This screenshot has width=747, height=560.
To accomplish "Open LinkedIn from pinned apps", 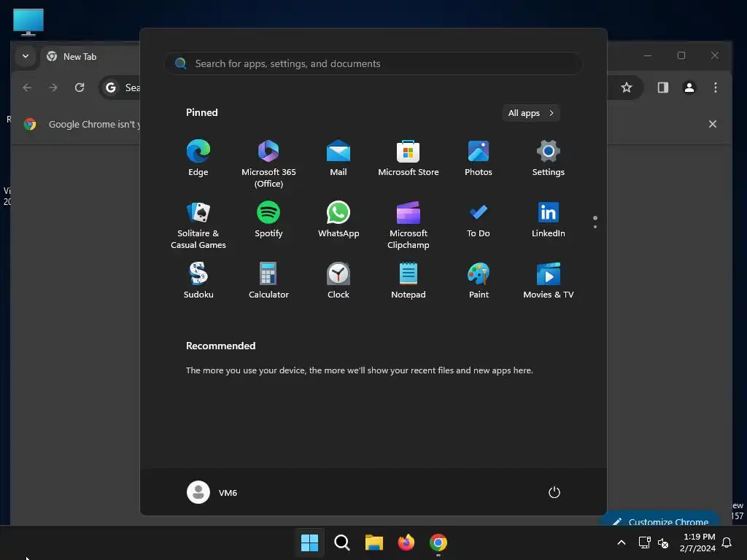I will pyautogui.click(x=549, y=220).
